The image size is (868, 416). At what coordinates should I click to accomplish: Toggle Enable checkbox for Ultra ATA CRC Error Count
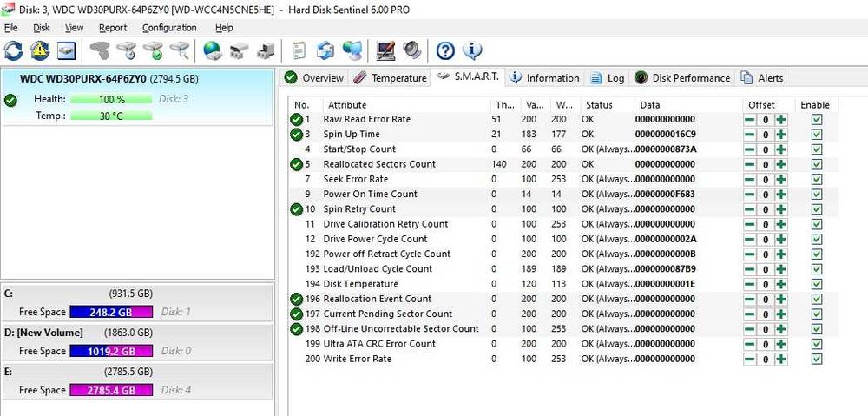(817, 344)
